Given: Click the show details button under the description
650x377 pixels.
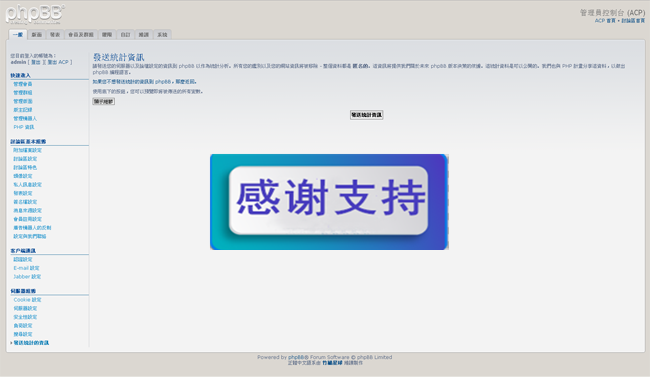Looking at the screenshot, I should point(103,102).
